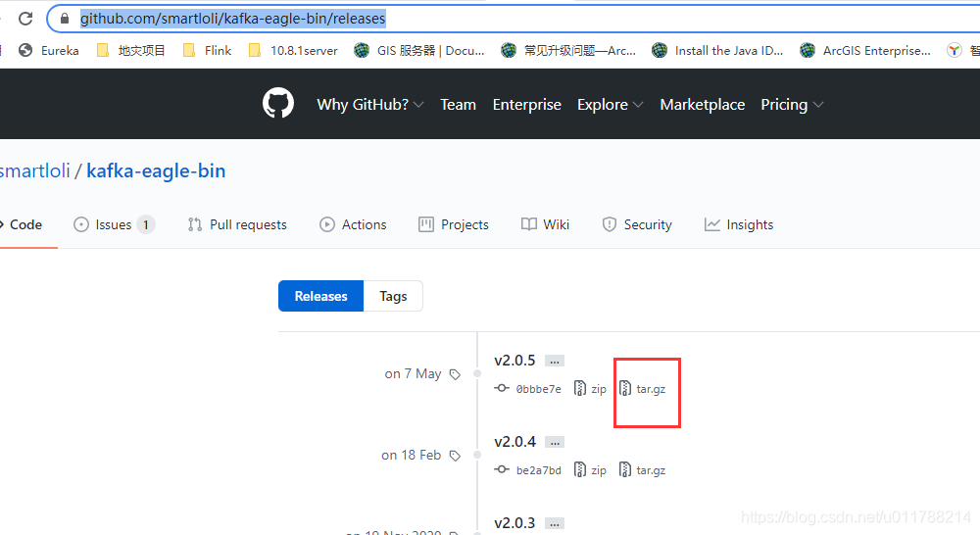The height and width of the screenshot is (535, 980).
Task: Open the Flink bookmark folder
Action: (207, 51)
